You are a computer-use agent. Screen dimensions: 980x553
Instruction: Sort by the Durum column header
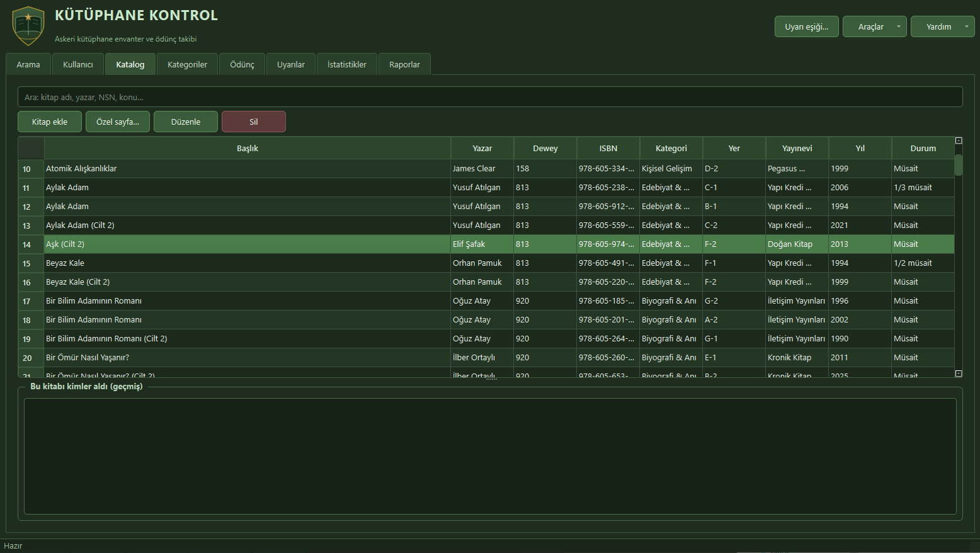click(923, 148)
